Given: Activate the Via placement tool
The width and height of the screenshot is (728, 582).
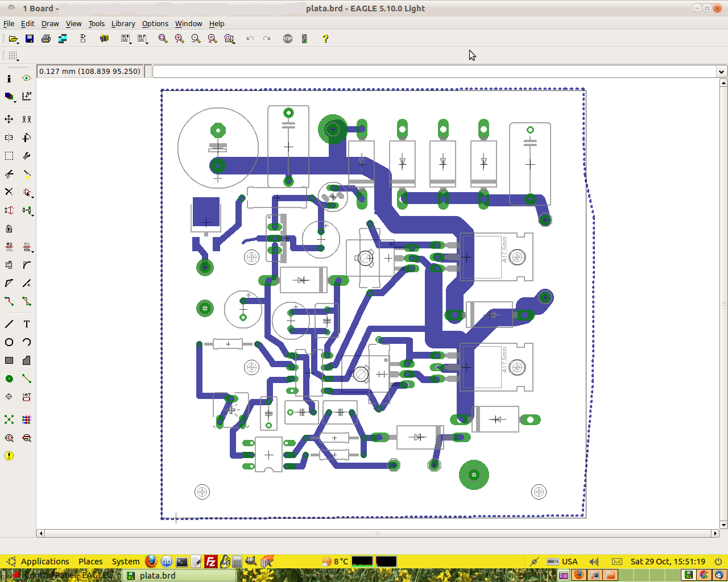Looking at the screenshot, I should pyautogui.click(x=9, y=379).
